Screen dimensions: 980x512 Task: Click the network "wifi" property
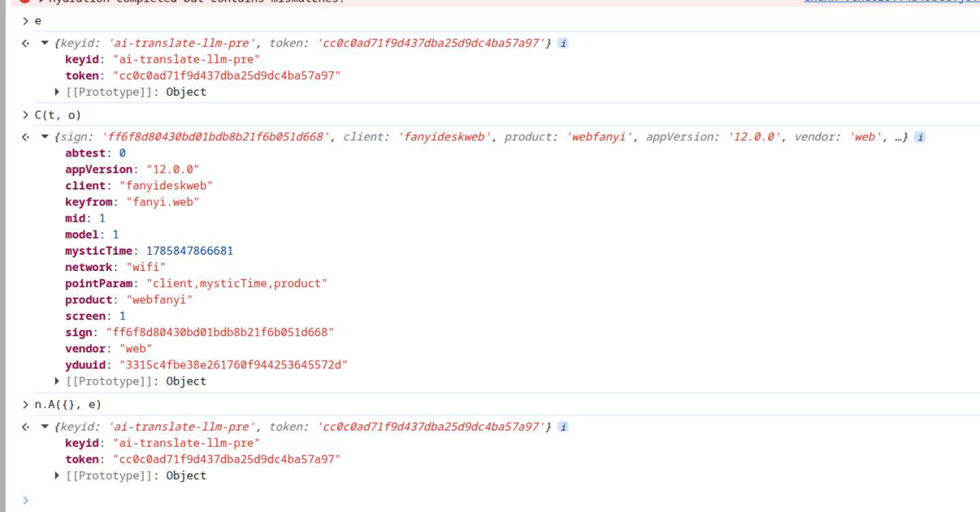(x=115, y=267)
